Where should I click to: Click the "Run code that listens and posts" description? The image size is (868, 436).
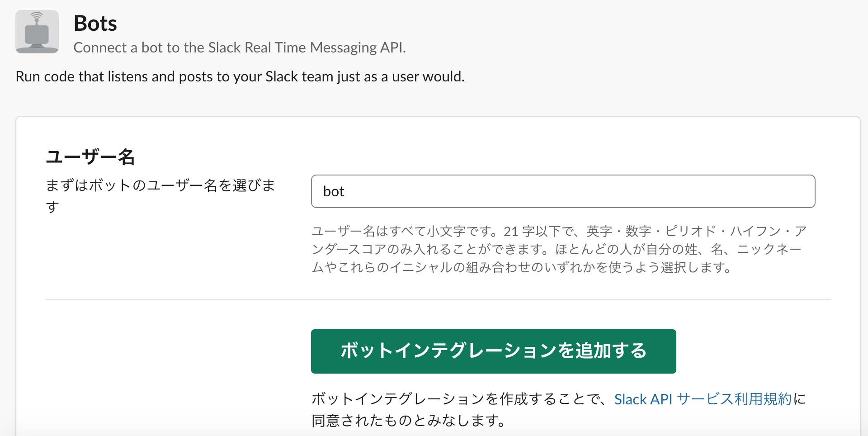pos(240,76)
